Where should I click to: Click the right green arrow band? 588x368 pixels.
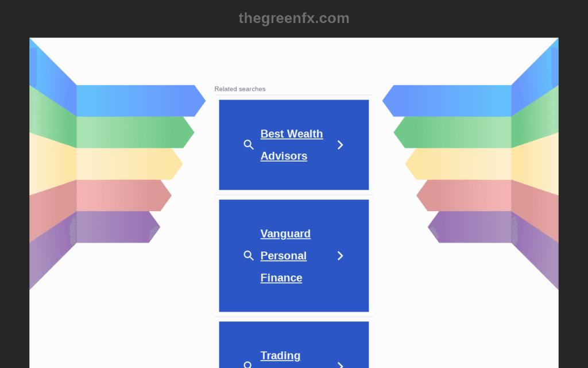452,132
